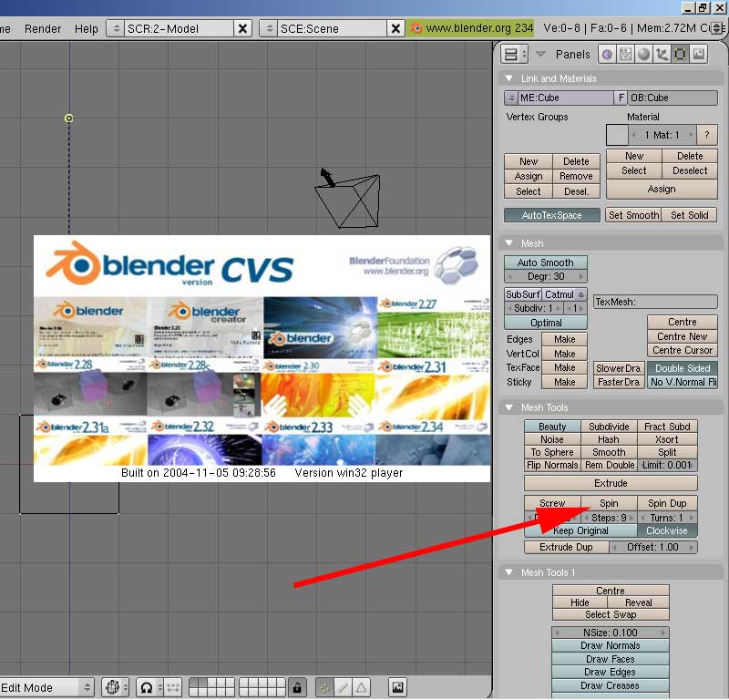729x700 pixels.
Task: Open the SCR screen browse dropdown
Action: pos(116,28)
